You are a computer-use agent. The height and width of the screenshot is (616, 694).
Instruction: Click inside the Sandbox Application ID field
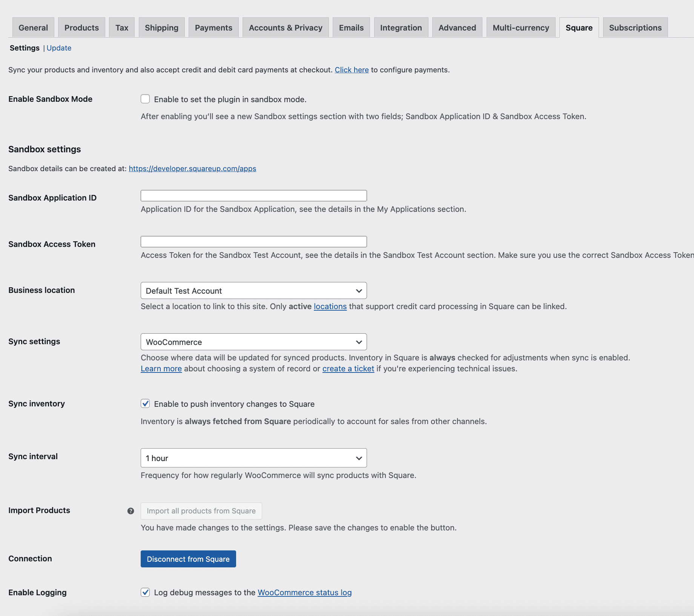(x=253, y=195)
